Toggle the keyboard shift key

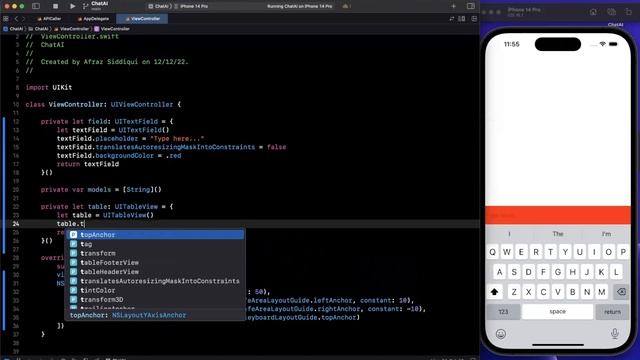[x=495, y=292]
